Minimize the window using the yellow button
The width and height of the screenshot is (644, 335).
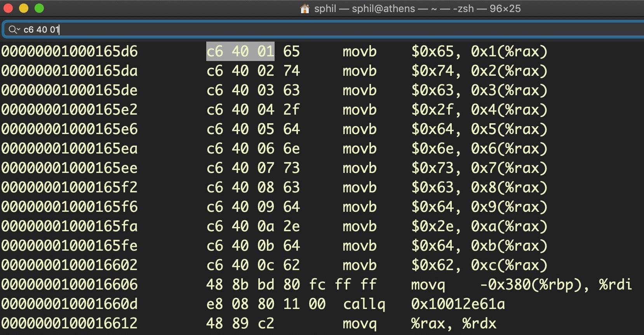coord(24,8)
